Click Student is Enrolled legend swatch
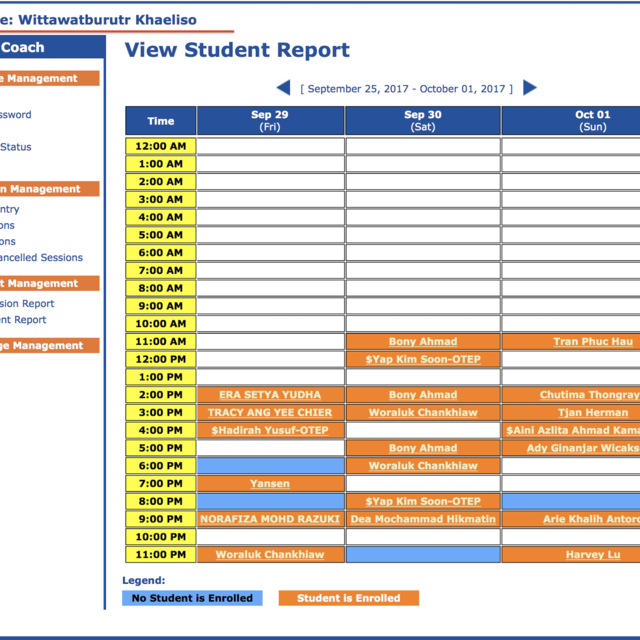Viewport: 640px width, 640px height. [349, 598]
